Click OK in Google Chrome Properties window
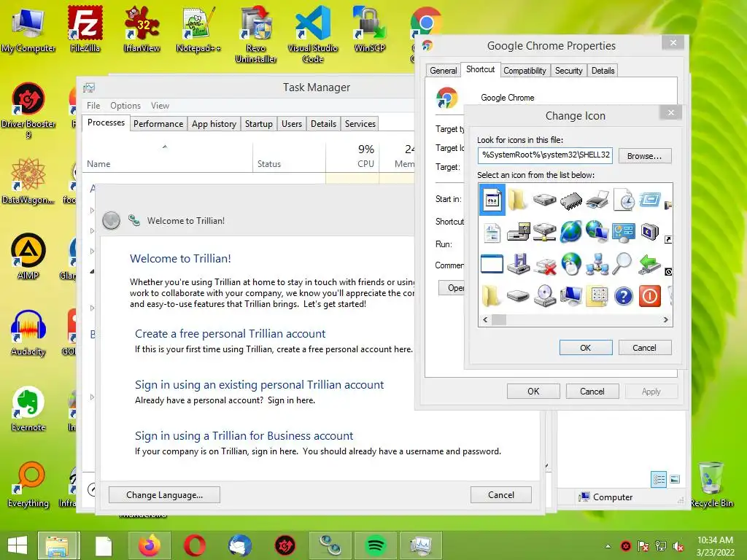 click(533, 392)
